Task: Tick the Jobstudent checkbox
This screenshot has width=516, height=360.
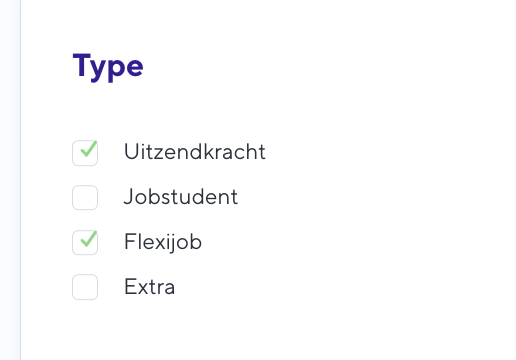Action: point(85,198)
